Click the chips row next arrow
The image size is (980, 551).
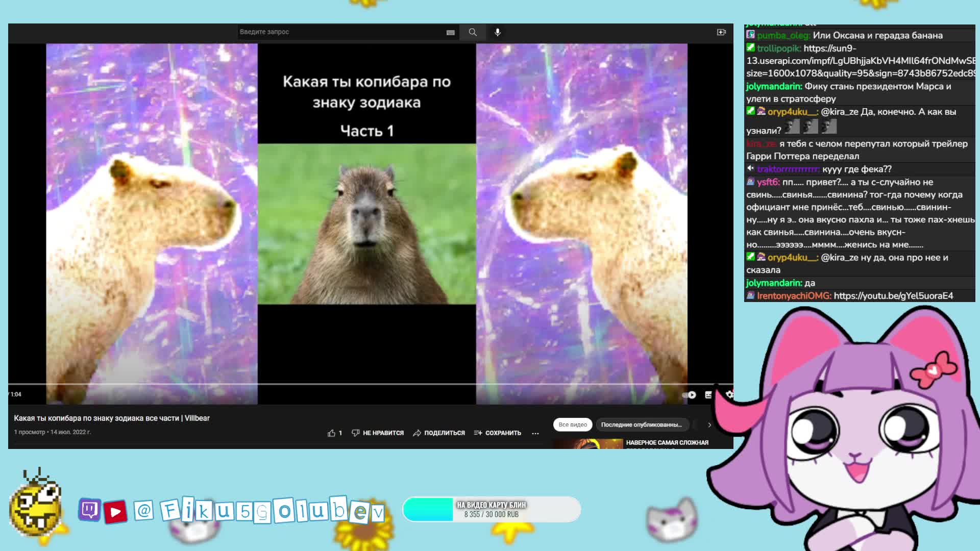point(709,424)
